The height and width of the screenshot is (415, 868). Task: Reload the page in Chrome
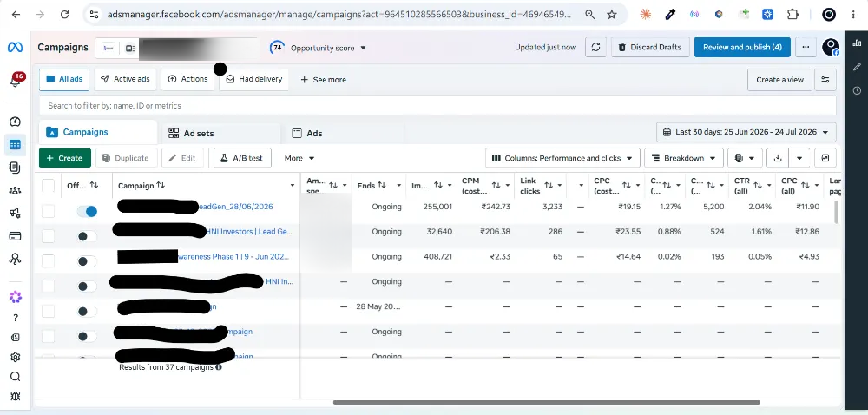tap(64, 15)
